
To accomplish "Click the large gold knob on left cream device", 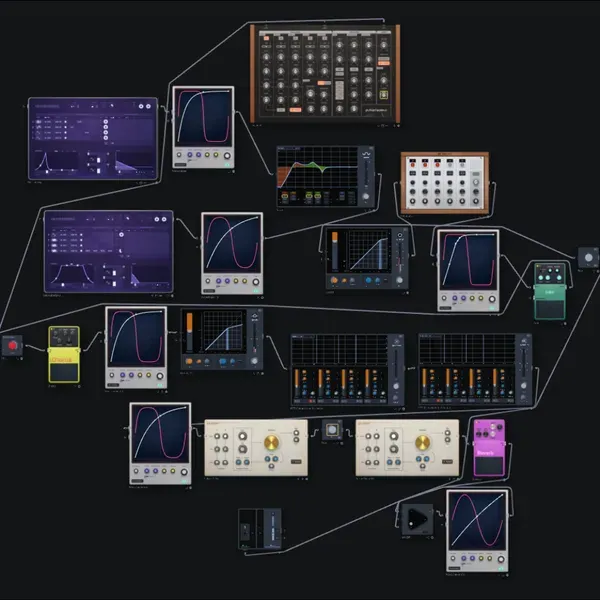I will 271,443.
